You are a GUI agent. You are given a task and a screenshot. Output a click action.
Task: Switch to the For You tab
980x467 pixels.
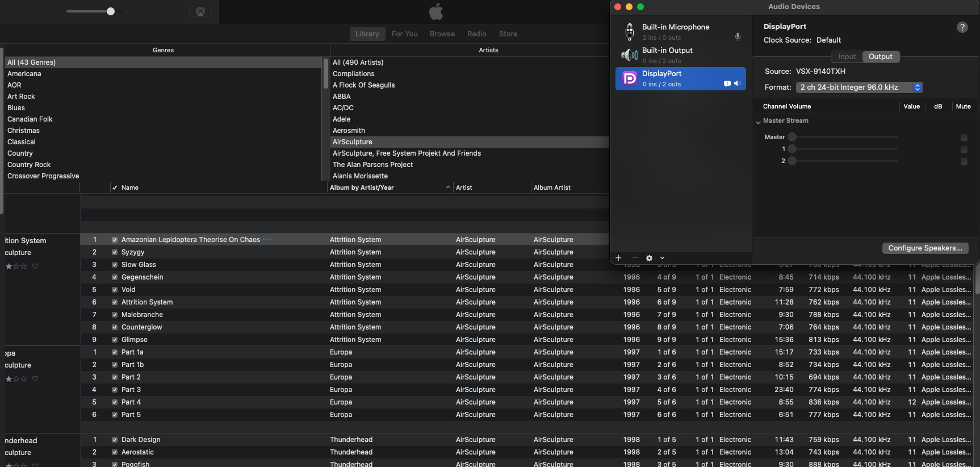coord(404,34)
